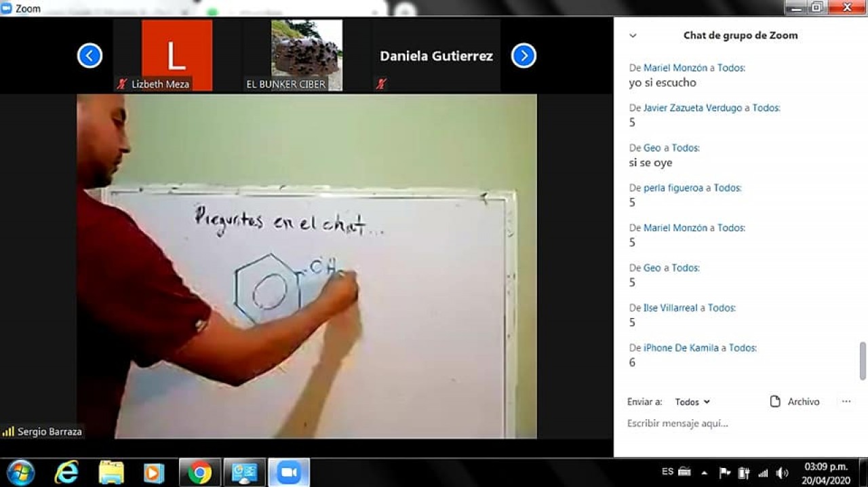Open Windows Explorer folder in taskbar
This screenshot has height=487, width=868.
pos(111,472)
